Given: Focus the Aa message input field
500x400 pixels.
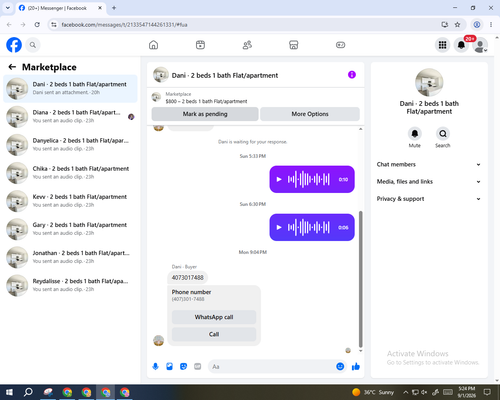Looking at the screenshot, I should click(272, 367).
